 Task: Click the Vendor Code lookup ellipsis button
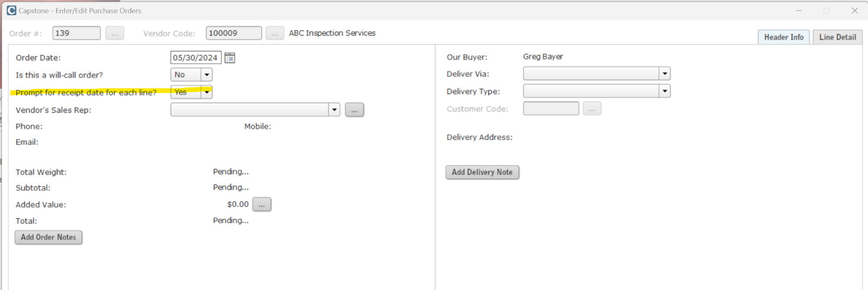click(275, 33)
